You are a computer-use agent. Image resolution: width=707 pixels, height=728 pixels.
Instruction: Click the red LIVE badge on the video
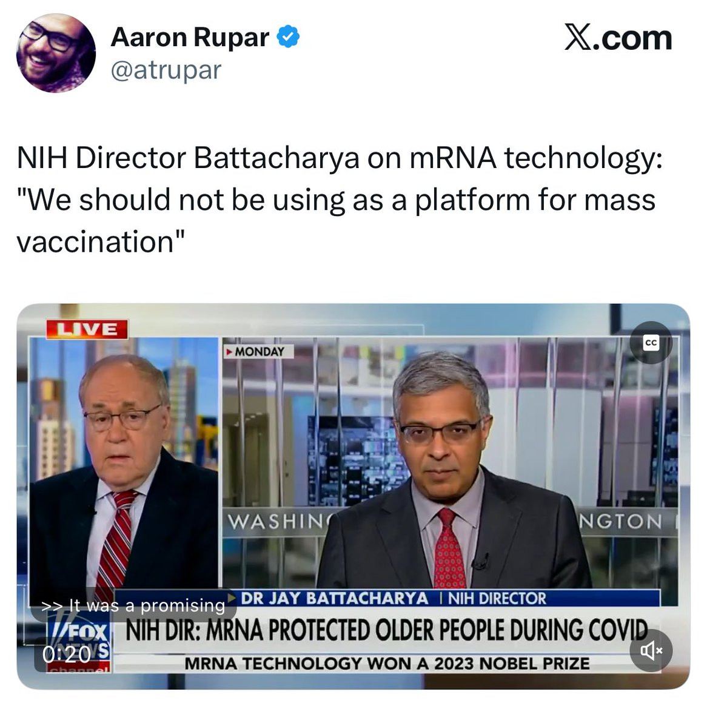tap(87, 329)
